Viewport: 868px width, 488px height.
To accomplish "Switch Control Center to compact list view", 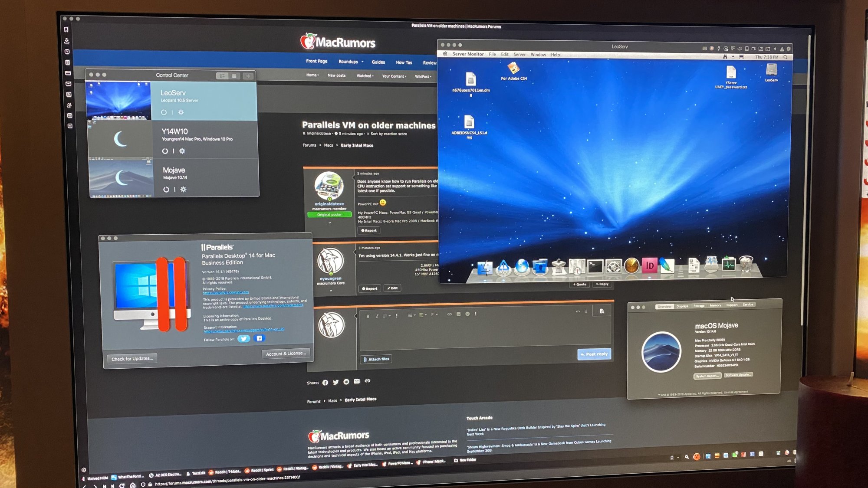I will coord(234,76).
